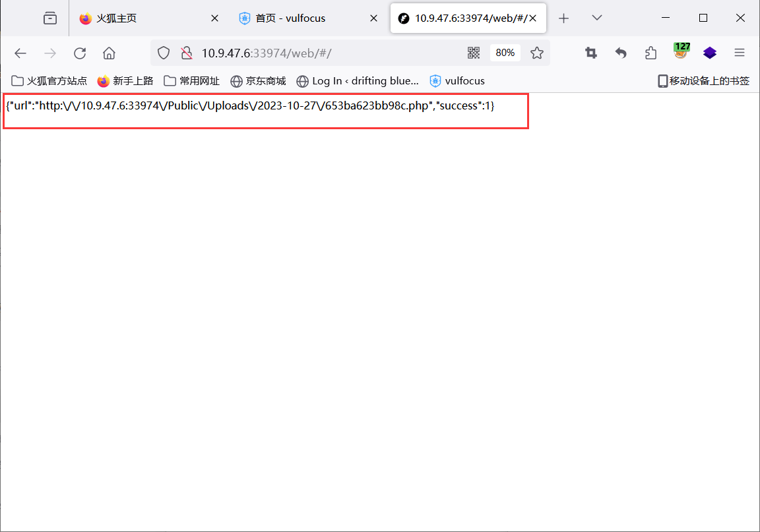Open the vulfocus bookmark
The image size is (760, 532).
click(457, 81)
